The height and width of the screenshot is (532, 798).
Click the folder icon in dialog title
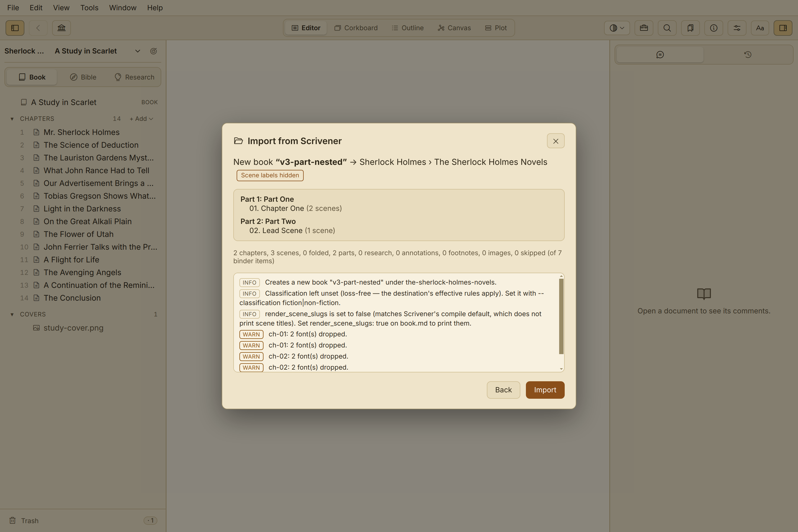pyautogui.click(x=239, y=141)
